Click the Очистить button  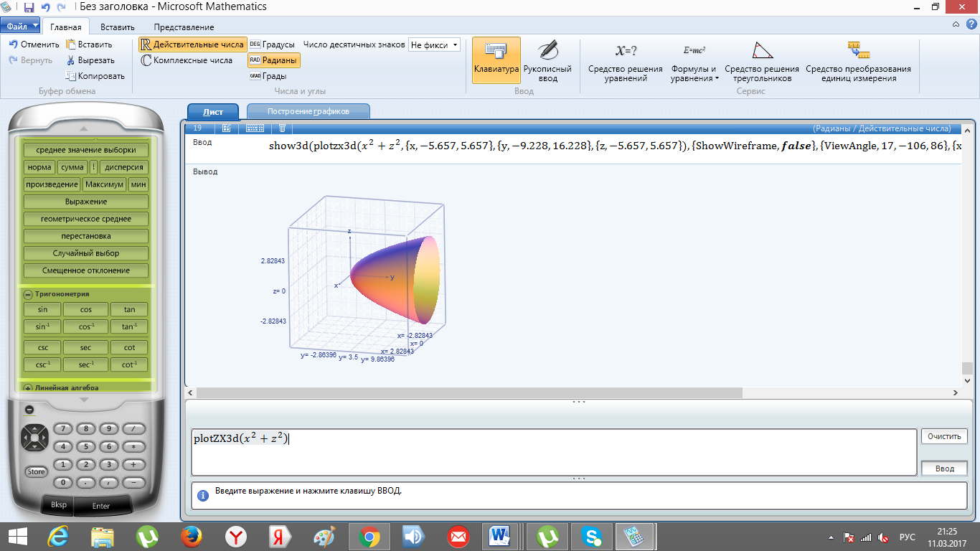point(943,436)
